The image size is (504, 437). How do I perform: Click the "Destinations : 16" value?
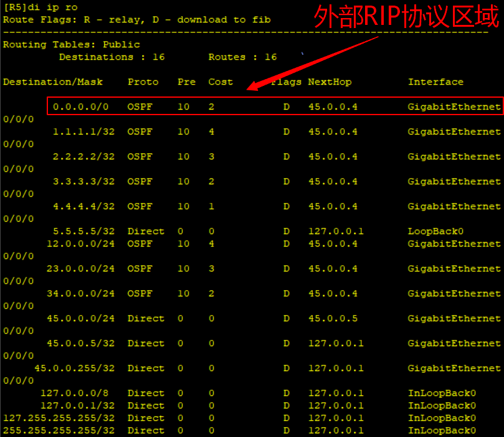pyautogui.click(x=112, y=57)
